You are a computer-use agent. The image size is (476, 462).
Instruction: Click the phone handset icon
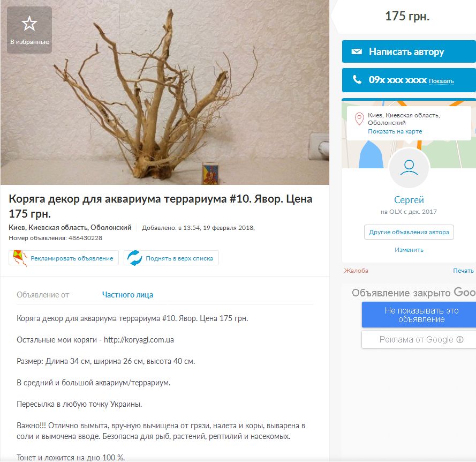click(x=357, y=80)
